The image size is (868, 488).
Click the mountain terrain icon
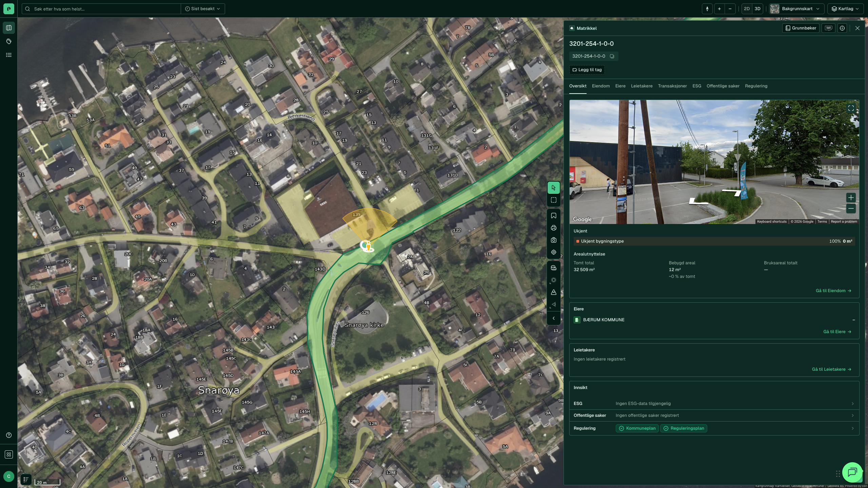553,292
